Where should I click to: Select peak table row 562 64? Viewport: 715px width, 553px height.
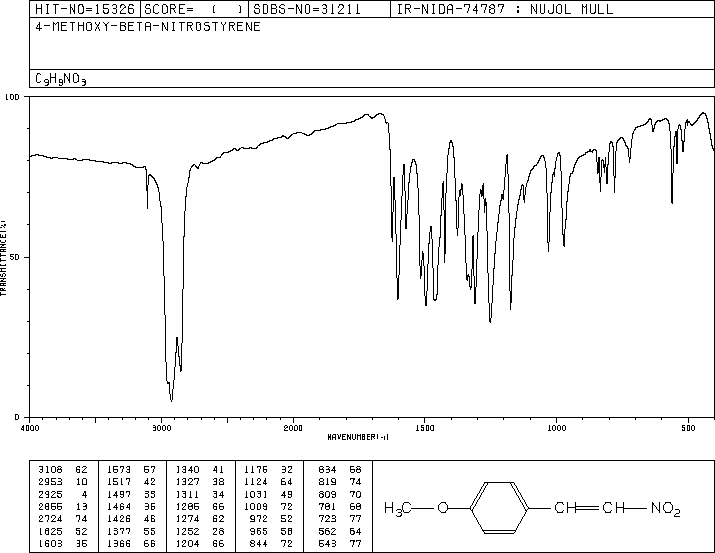pos(340,531)
